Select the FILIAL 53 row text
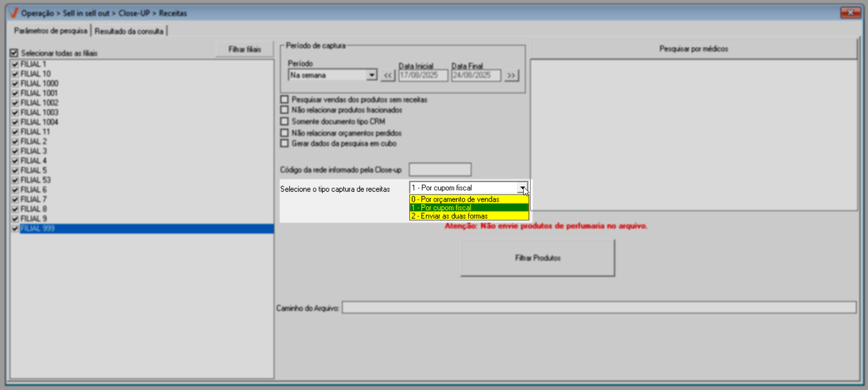Viewport: 868px width, 390px height. (x=36, y=180)
